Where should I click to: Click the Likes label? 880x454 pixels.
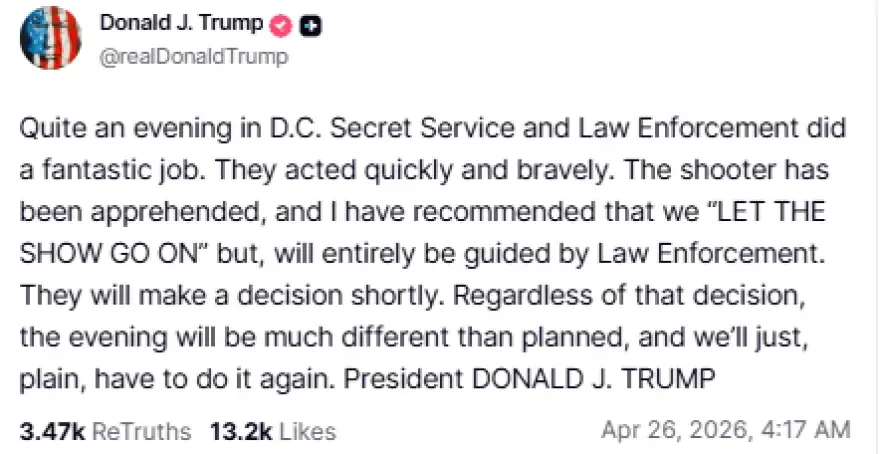click(x=307, y=431)
